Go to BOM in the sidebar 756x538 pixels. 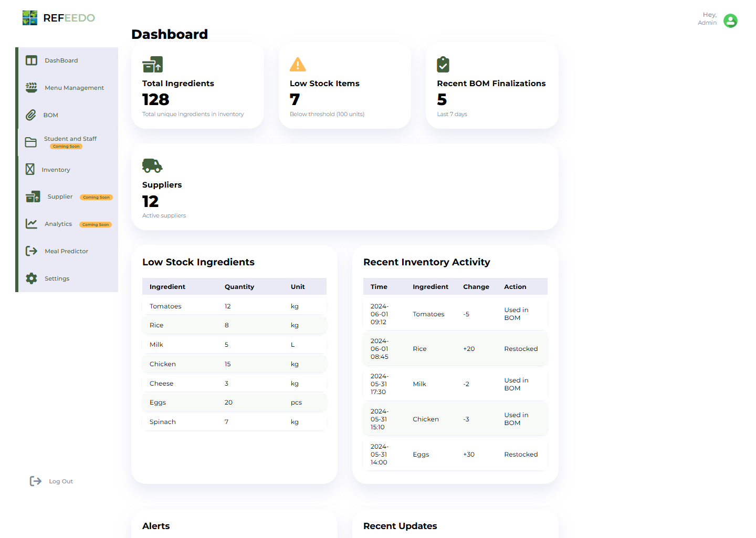point(68,115)
